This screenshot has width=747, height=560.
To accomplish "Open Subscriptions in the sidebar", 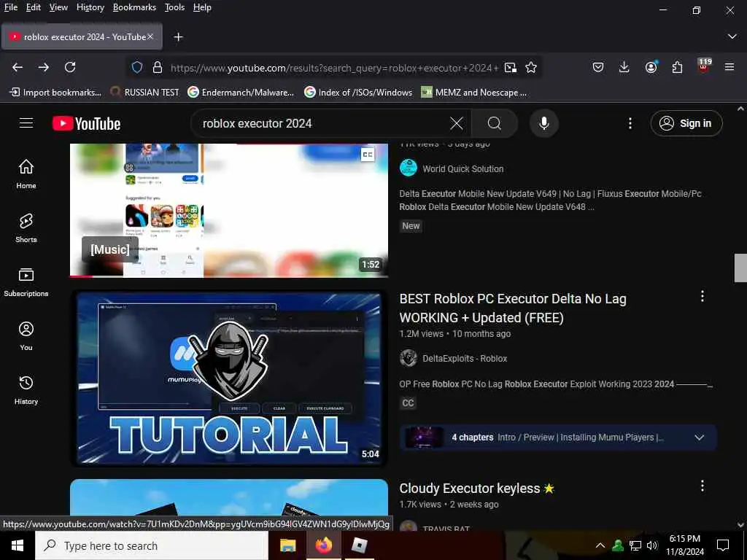I will 26,282.
